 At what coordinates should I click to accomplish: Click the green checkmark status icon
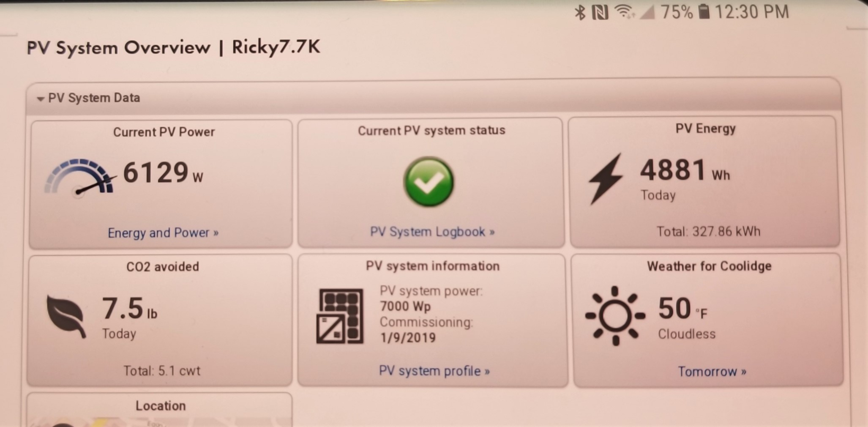click(x=429, y=181)
